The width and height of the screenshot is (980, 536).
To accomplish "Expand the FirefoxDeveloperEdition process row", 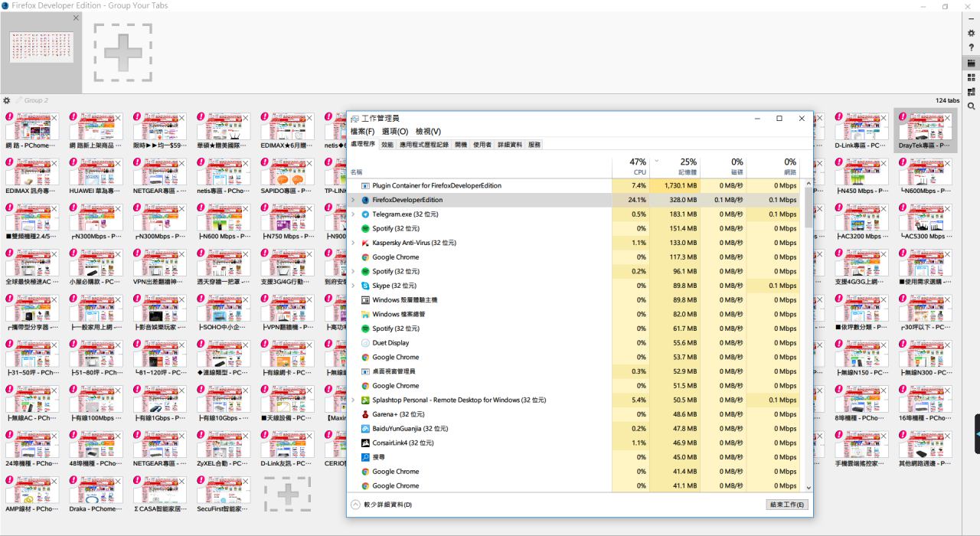I will click(x=353, y=200).
